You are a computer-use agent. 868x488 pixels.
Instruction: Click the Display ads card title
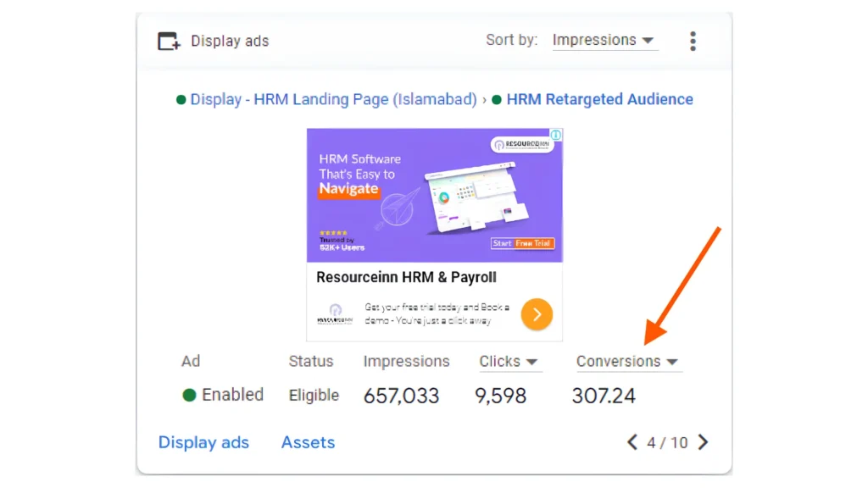(230, 41)
